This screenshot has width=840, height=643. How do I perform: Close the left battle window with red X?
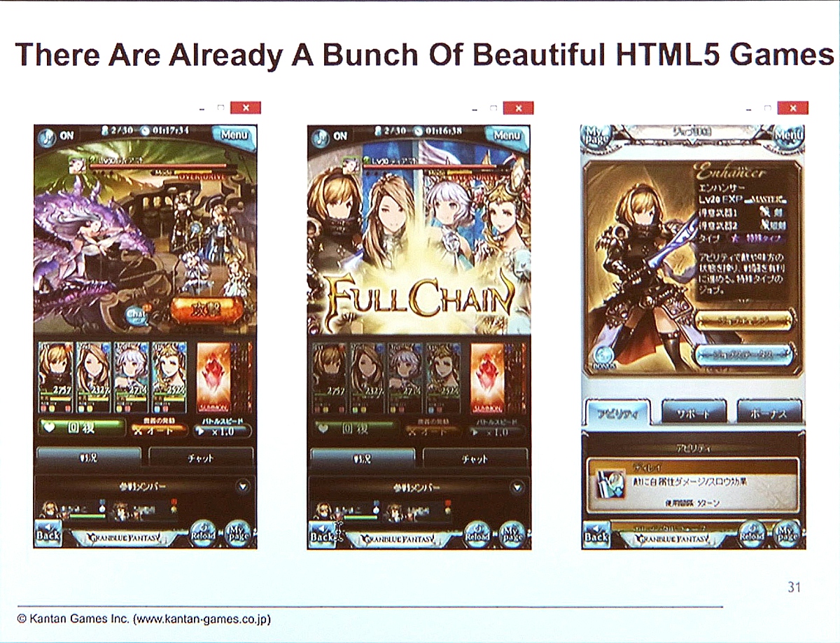246,108
